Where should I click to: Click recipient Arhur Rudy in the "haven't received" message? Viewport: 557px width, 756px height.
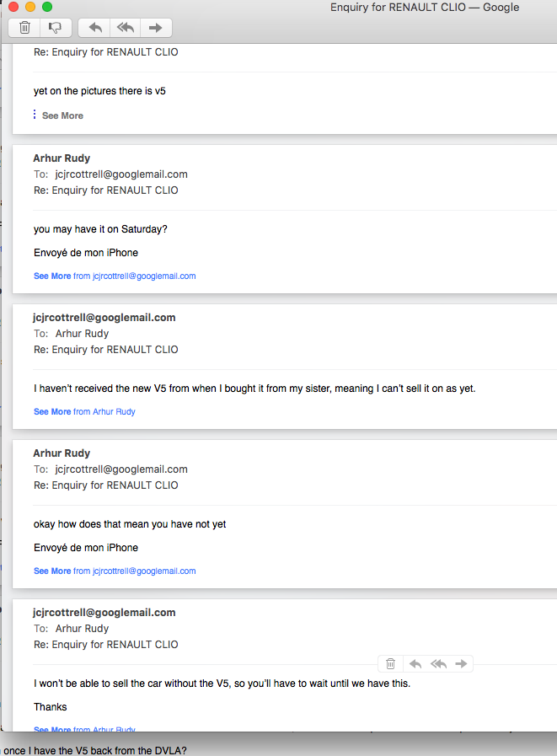(82, 334)
